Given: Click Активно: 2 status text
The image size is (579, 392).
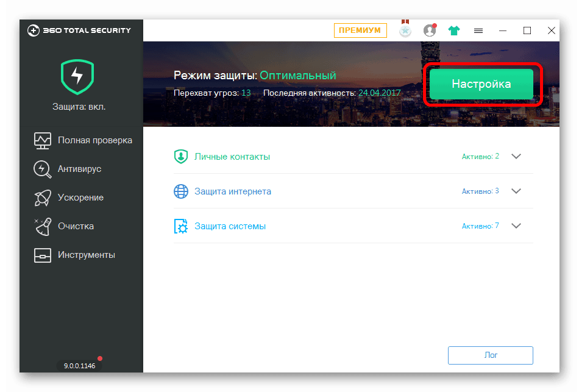Looking at the screenshot, I should click(x=480, y=157).
